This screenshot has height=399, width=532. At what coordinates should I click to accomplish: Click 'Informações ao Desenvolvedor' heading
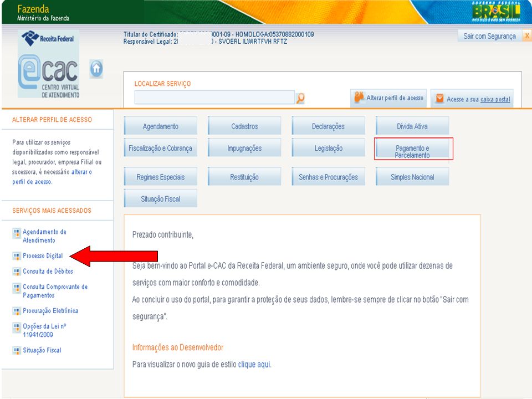click(x=178, y=347)
